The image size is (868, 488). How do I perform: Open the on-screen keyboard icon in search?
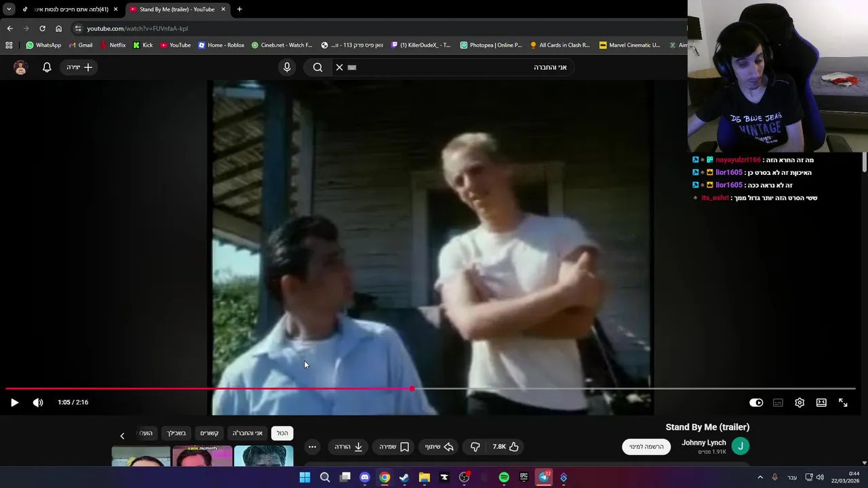[x=352, y=67]
